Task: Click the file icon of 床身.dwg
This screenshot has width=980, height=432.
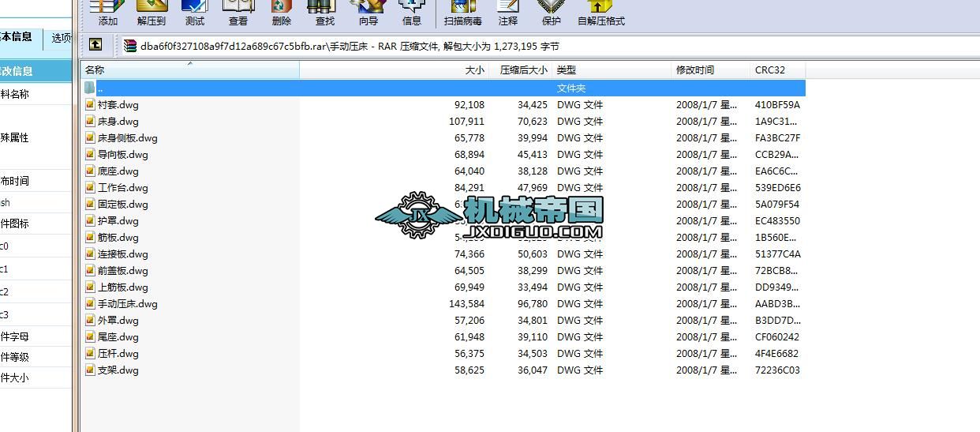Action: pos(90,121)
